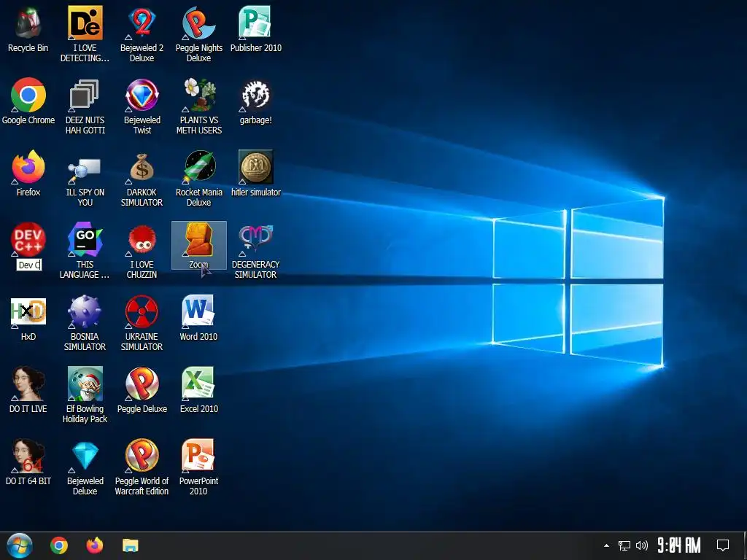Launch Chrome from the taskbar
The image size is (747, 560).
pyautogui.click(x=59, y=545)
